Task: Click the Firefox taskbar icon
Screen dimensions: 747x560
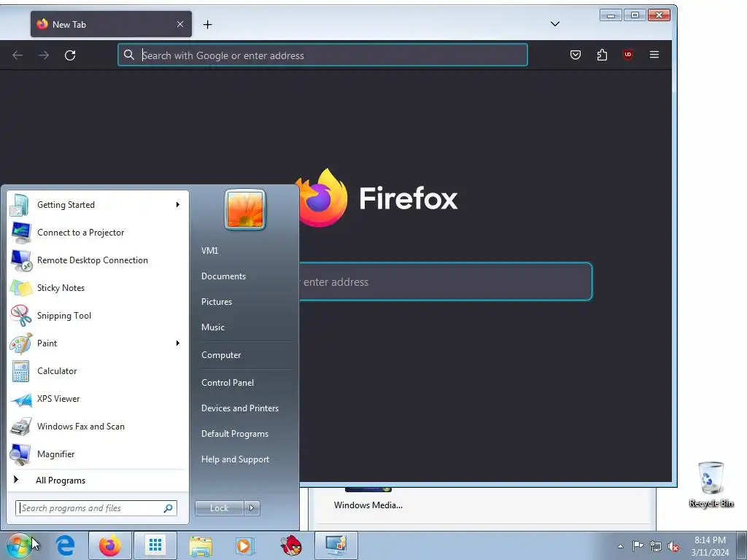Action: [x=109, y=545]
